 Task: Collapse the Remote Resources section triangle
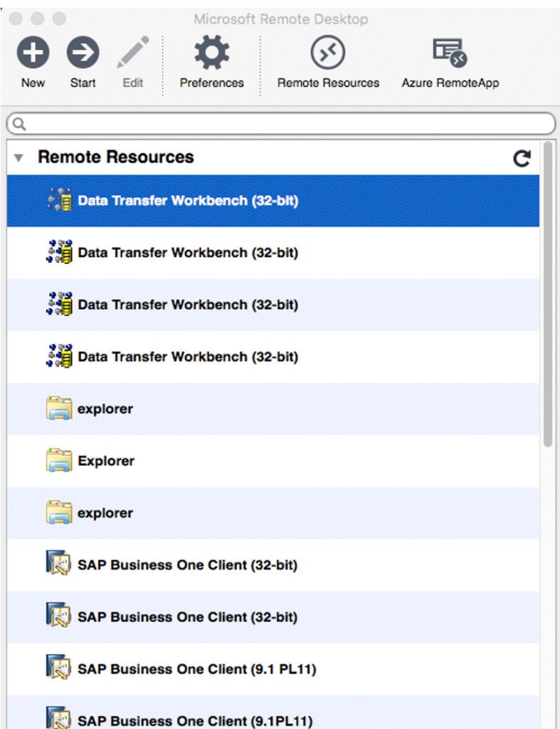click(19, 158)
